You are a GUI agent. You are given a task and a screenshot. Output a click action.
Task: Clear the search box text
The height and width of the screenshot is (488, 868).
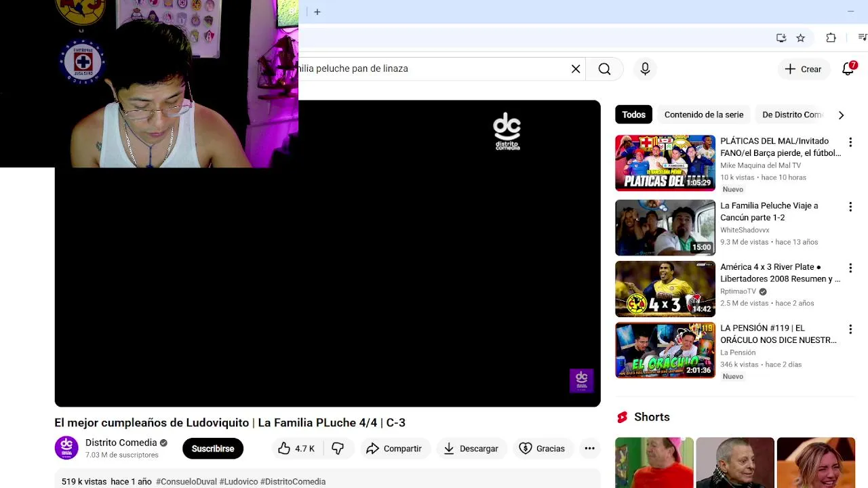tap(576, 68)
